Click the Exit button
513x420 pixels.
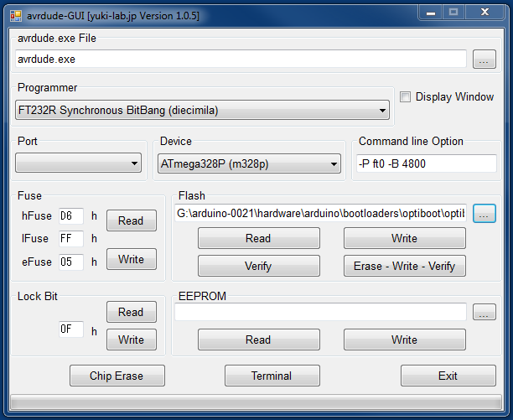click(x=448, y=376)
